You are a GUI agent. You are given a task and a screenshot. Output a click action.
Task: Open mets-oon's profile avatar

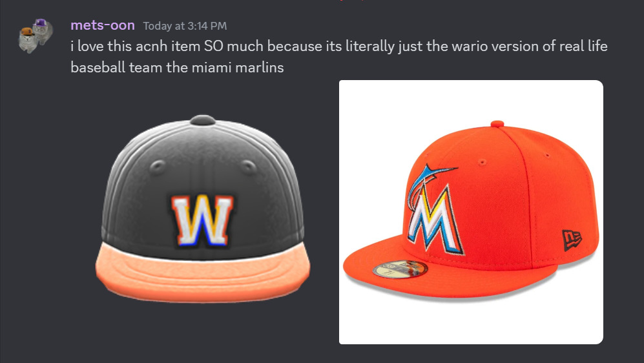pyautogui.click(x=36, y=36)
